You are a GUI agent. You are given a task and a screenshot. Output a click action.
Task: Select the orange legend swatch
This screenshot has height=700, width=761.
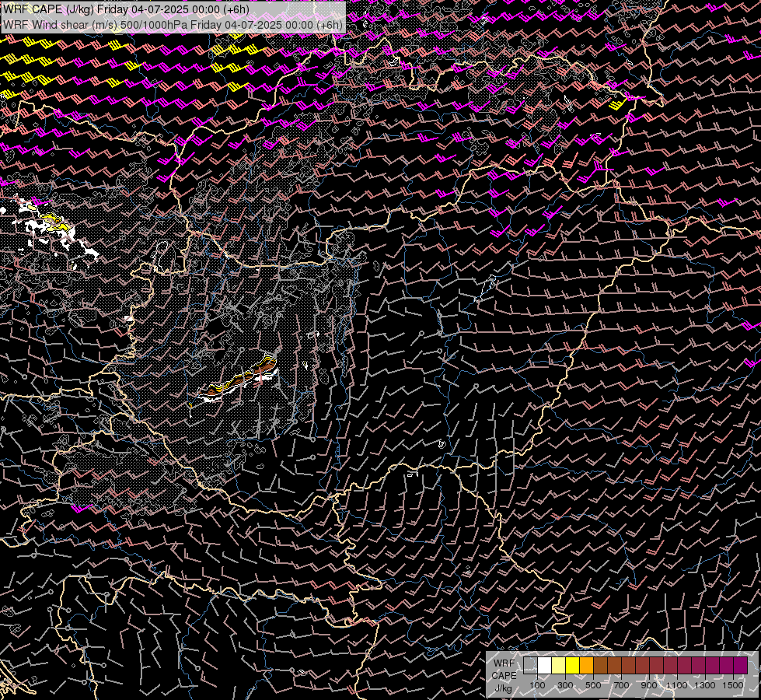[x=586, y=665]
